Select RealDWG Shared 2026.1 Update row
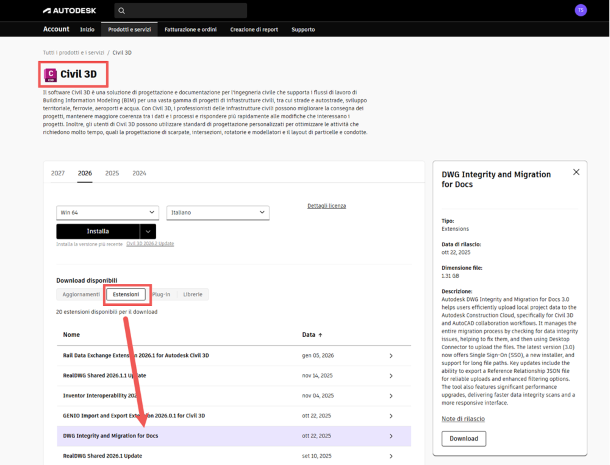Screen dimensions: 610x465 click(234, 456)
